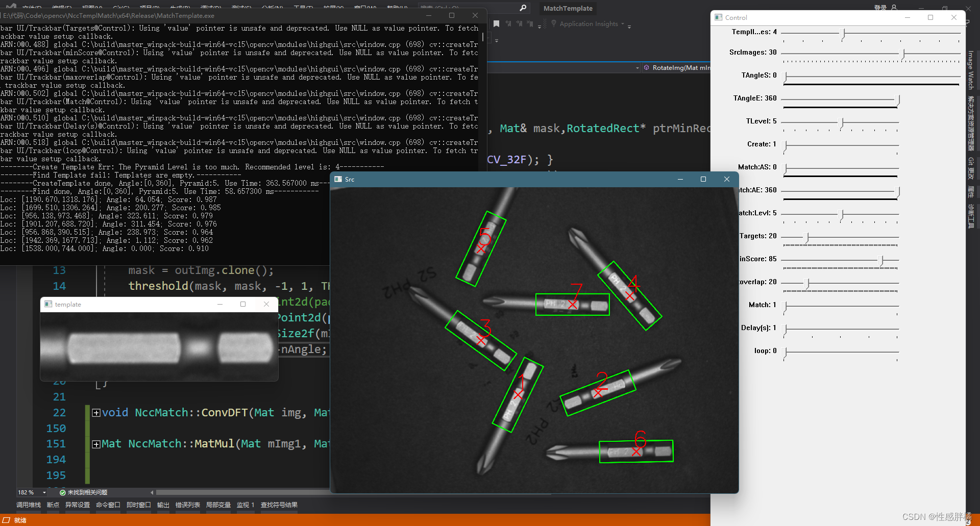Click match label 6 in Src image
Image resolution: width=980 pixels, height=526 pixels.
tap(640, 439)
